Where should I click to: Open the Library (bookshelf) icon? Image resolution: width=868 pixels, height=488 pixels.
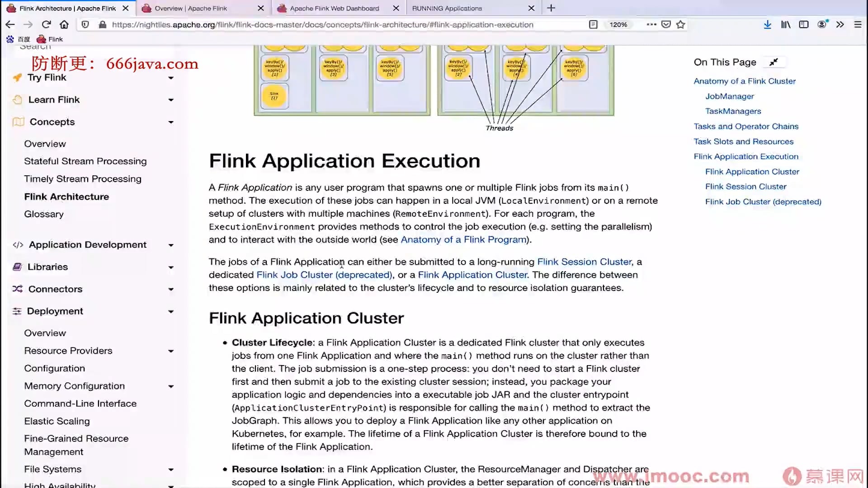(785, 24)
